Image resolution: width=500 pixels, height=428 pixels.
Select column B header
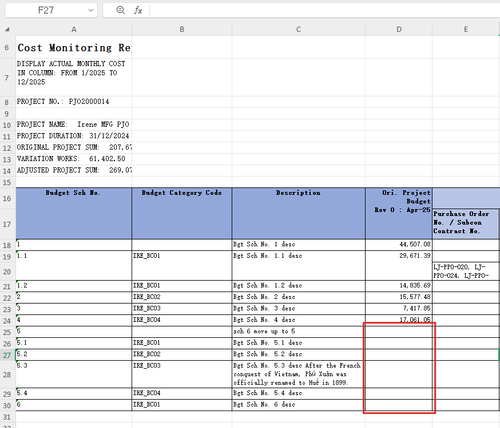[182, 29]
